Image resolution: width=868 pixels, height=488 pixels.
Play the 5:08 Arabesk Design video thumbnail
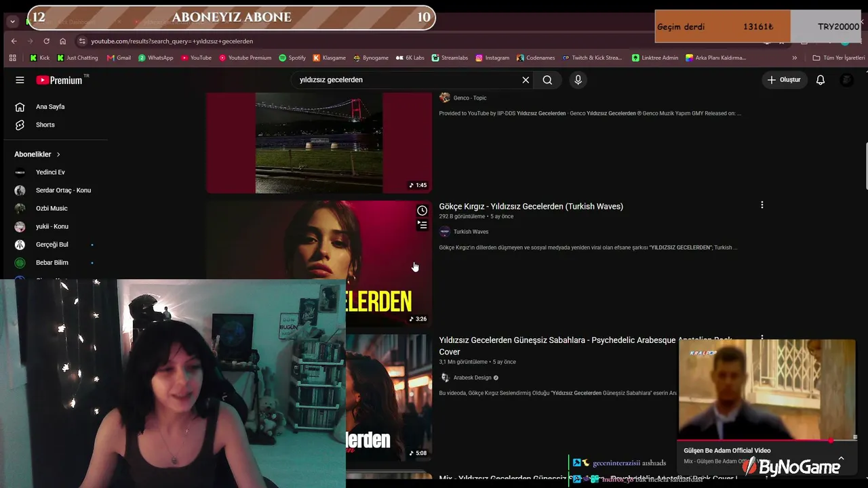click(x=389, y=398)
